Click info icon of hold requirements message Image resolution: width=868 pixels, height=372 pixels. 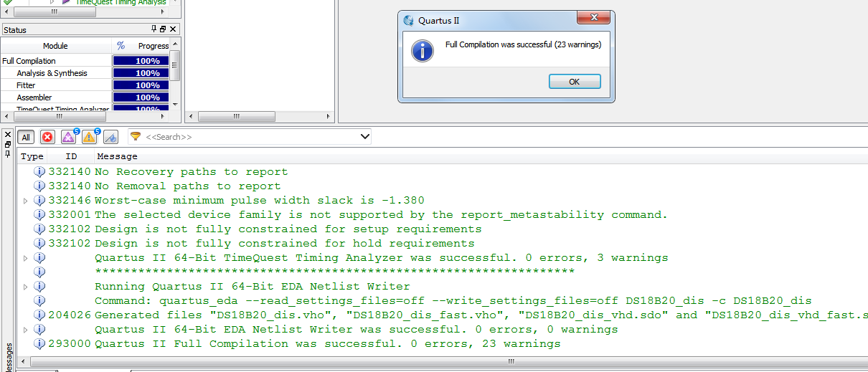[x=40, y=244]
